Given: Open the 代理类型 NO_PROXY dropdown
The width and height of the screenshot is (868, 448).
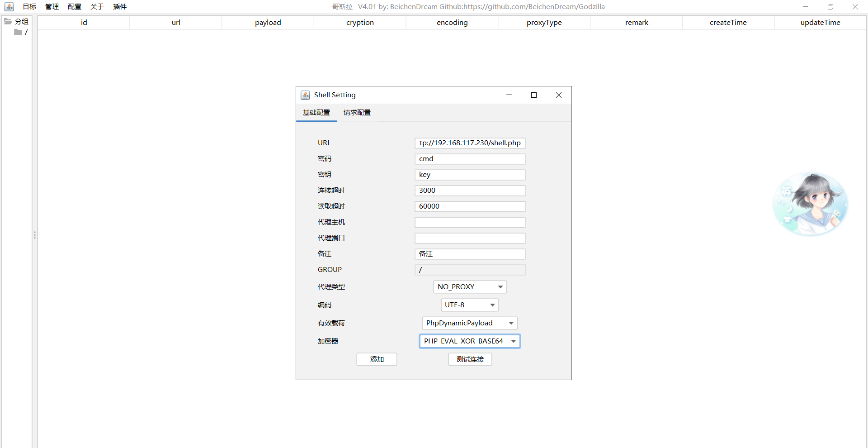Looking at the screenshot, I should click(x=470, y=287).
